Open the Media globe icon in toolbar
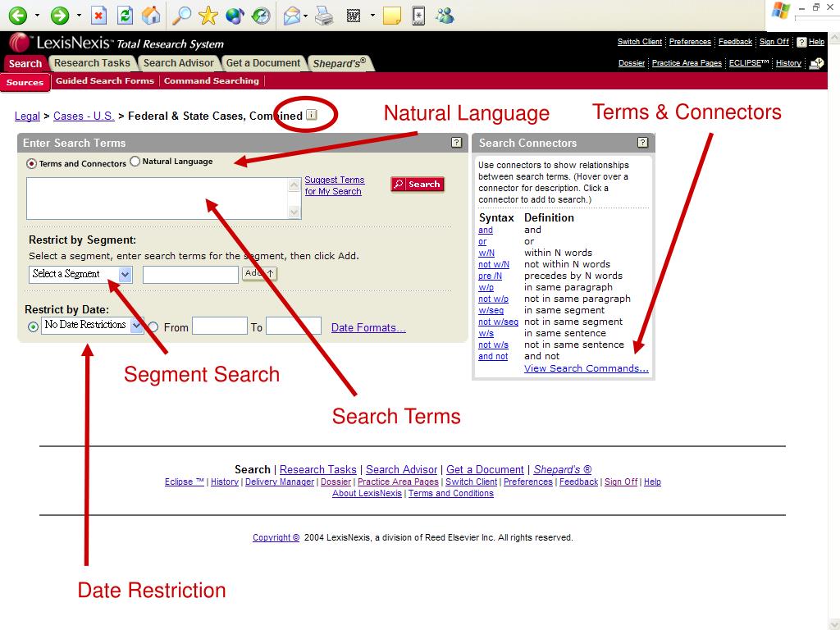Viewport: 840px width, 630px height. (x=235, y=16)
